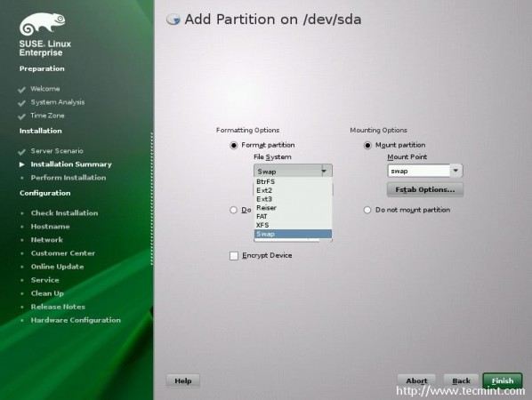This screenshot has width=532, height=400.
Task: Click the checkmark icon next to Time Zone
Action: point(21,116)
